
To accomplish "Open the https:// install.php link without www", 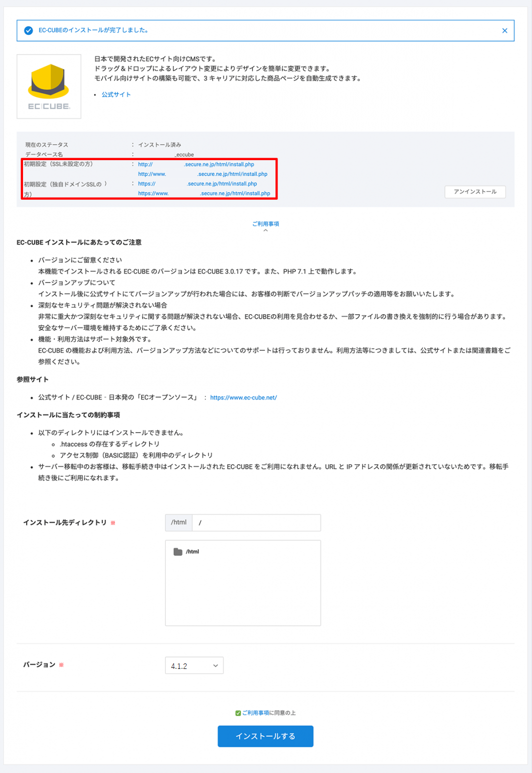I will click(197, 184).
